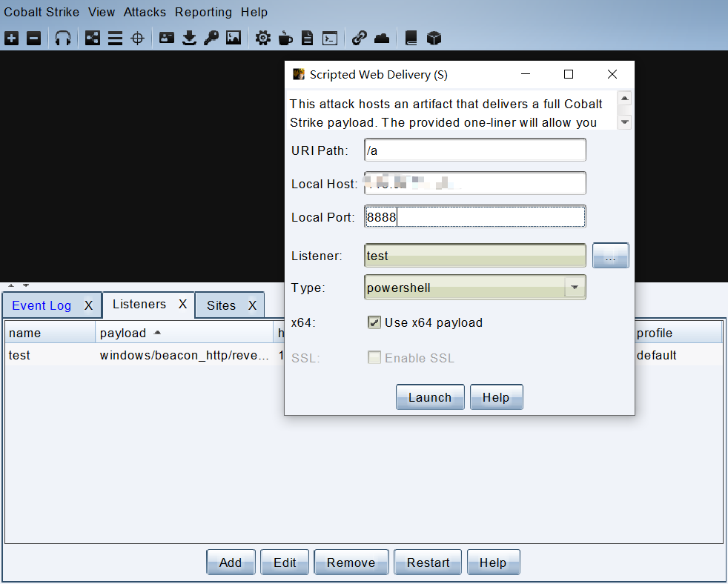The image size is (728, 584).
Task: Toggle Use x64 payload checkbox
Action: point(374,322)
